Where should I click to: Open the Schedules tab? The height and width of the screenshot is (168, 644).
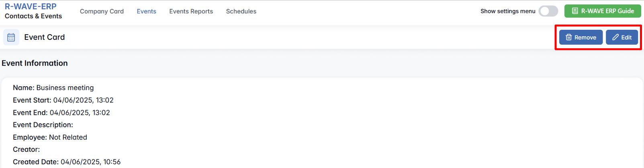click(x=241, y=11)
